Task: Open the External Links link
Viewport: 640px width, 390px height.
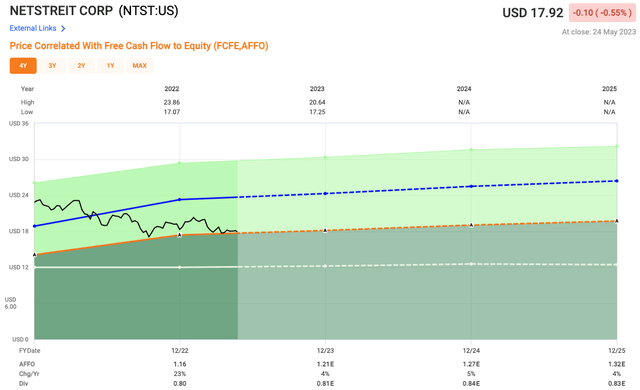Action: 33,28
